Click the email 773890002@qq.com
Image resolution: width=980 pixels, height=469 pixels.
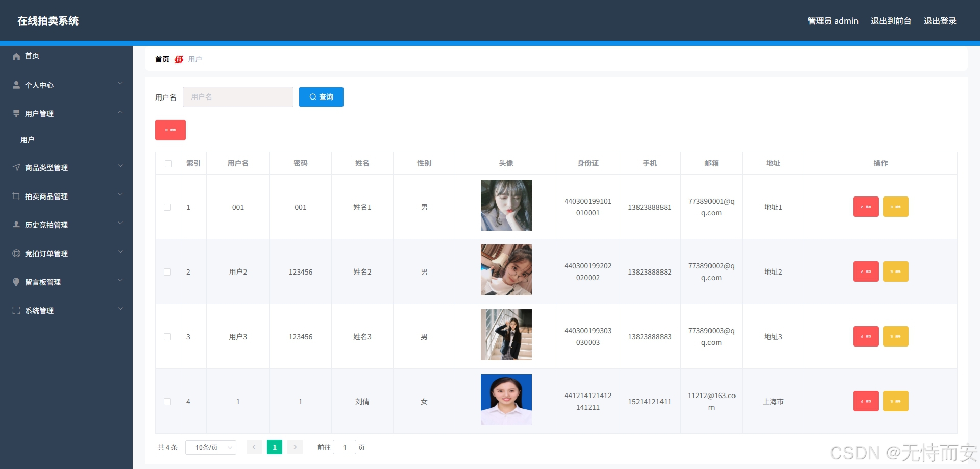point(712,272)
